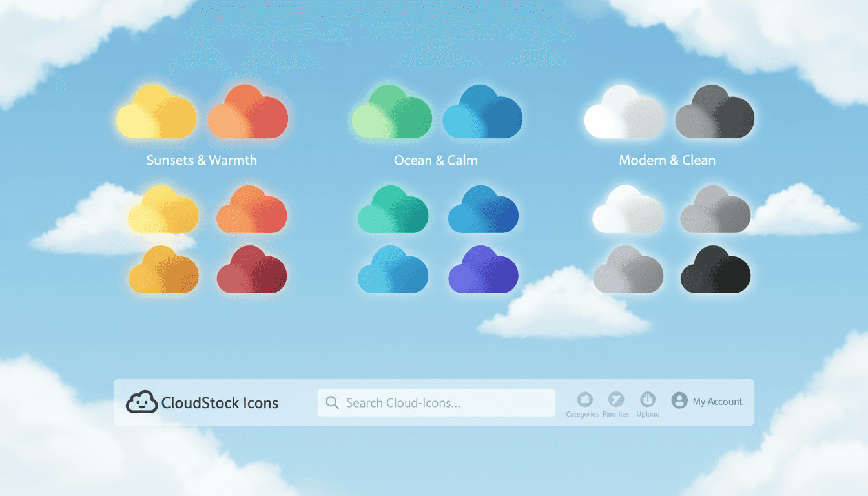The width and height of the screenshot is (868, 496).
Task: Select the dark red cloud icon
Action: tap(251, 270)
